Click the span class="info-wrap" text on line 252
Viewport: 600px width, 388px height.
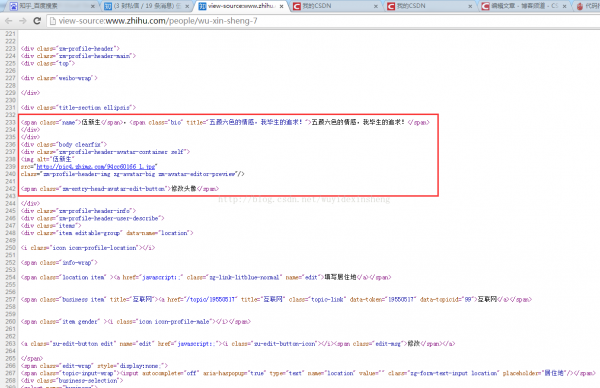pyautogui.click(x=59, y=263)
